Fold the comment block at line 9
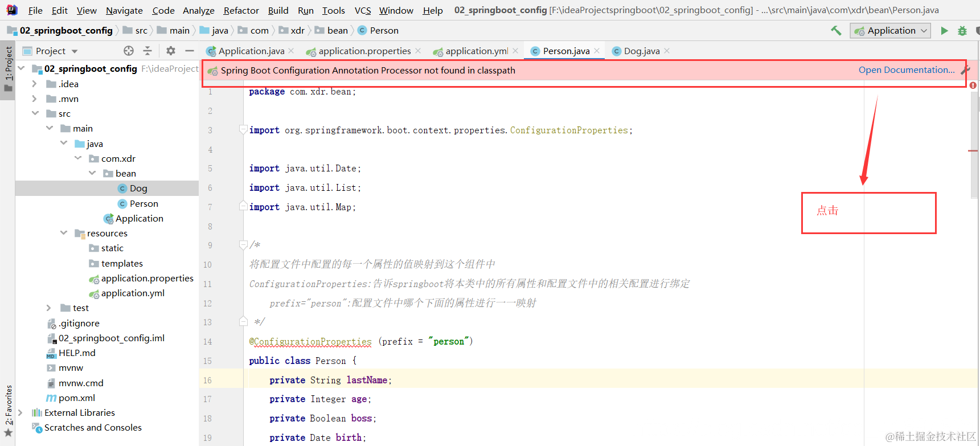980x446 pixels. point(243,245)
